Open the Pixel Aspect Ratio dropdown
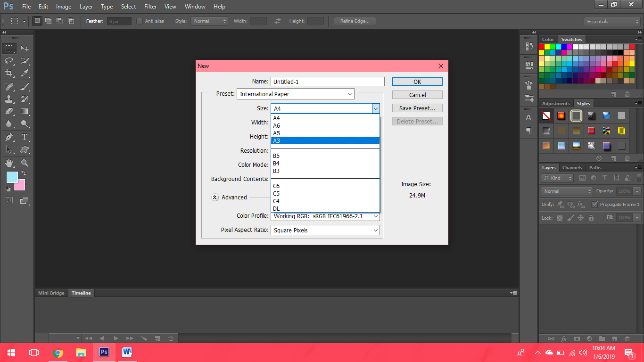The height and width of the screenshot is (362, 644). 325,230
